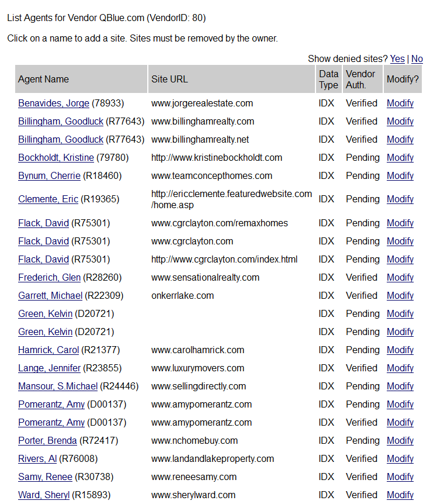Modify the onkerrlake.com site row
This screenshot has width=437, height=504.
[400, 296]
